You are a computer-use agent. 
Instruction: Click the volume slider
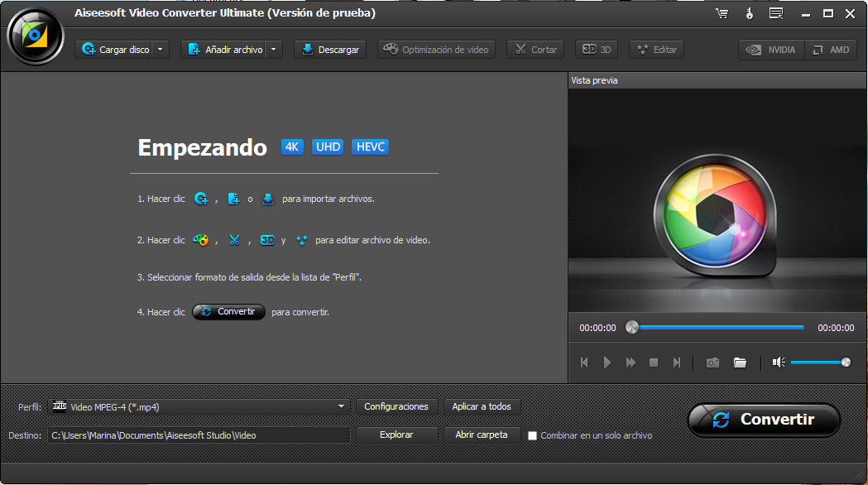tap(820, 362)
